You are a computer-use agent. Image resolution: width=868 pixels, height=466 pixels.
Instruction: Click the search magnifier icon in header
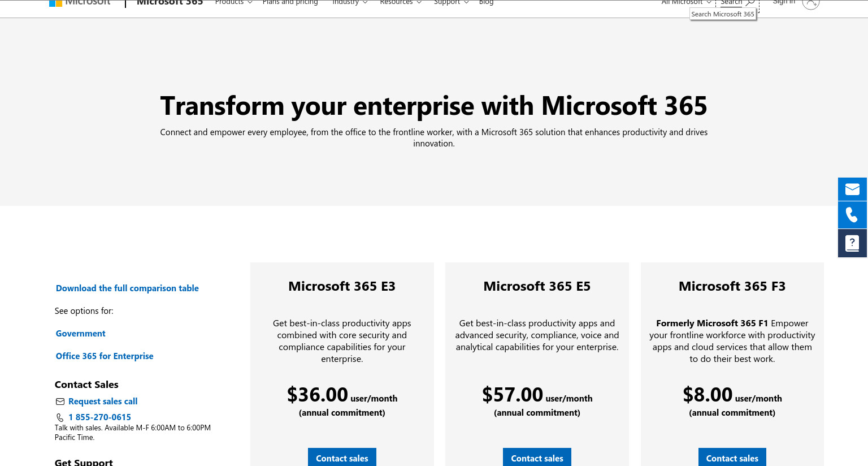(x=750, y=3)
